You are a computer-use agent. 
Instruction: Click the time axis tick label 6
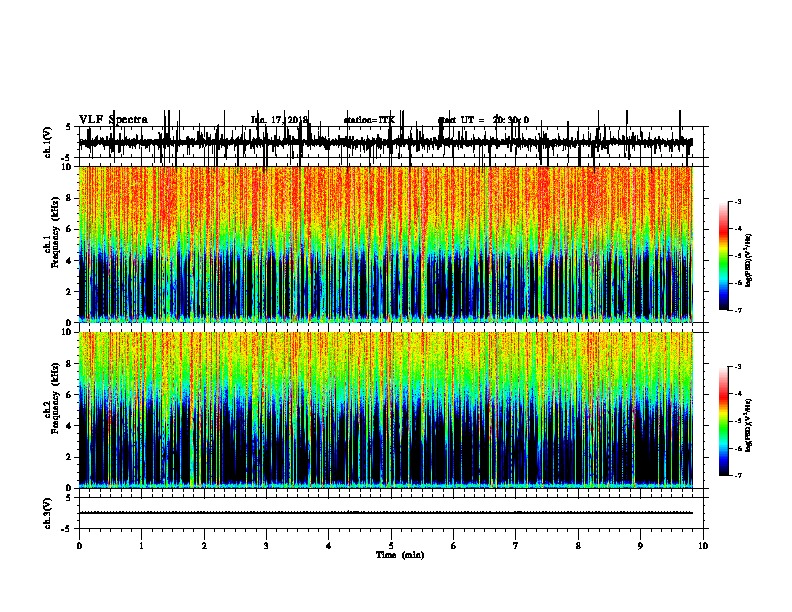coord(454,546)
